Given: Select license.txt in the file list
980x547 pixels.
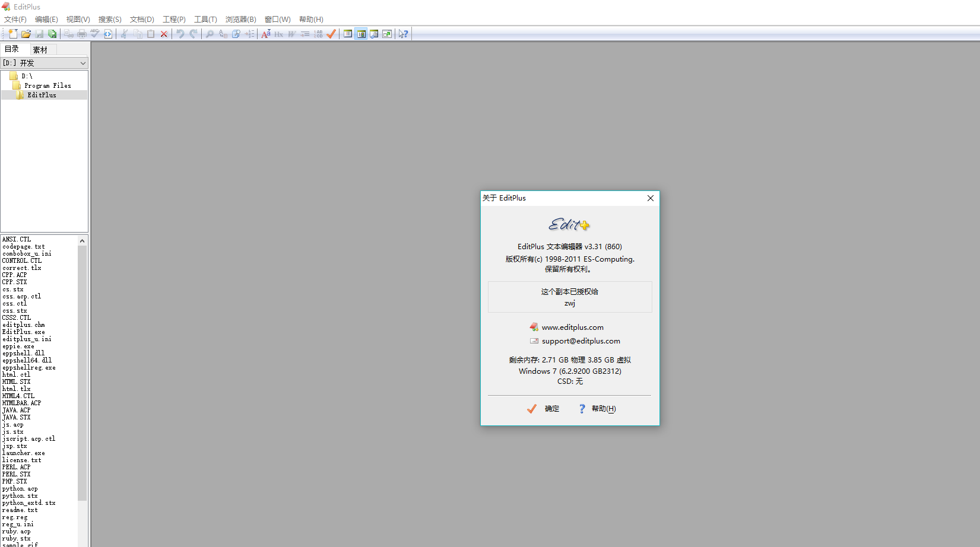Looking at the screenshot, I should 22,460.
